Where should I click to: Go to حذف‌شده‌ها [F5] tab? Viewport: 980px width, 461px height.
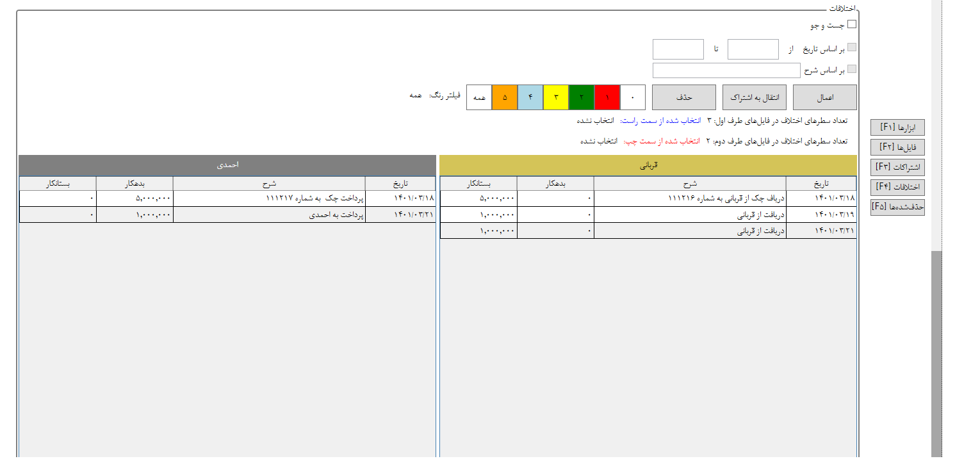897,207
